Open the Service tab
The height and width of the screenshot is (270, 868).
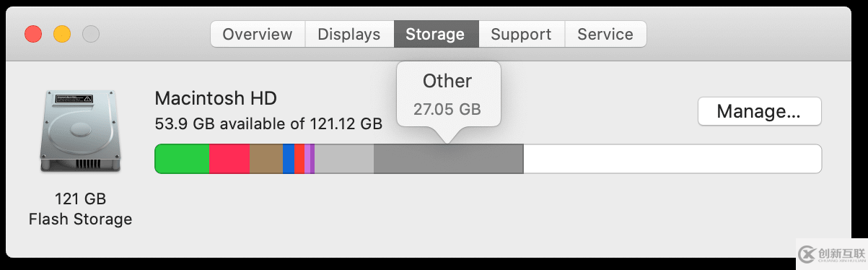pos(605,34)
